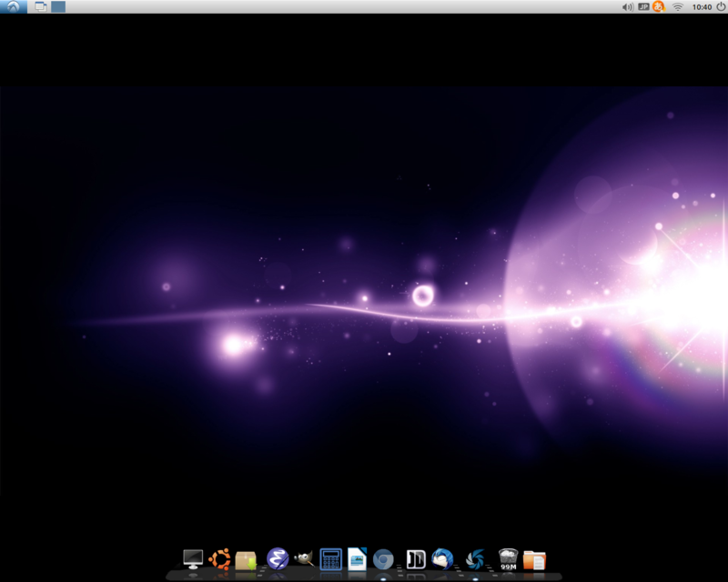Screen dimensions: 728x582
Task: Launch LibreOffice Writer
Action: click(357, 557)
